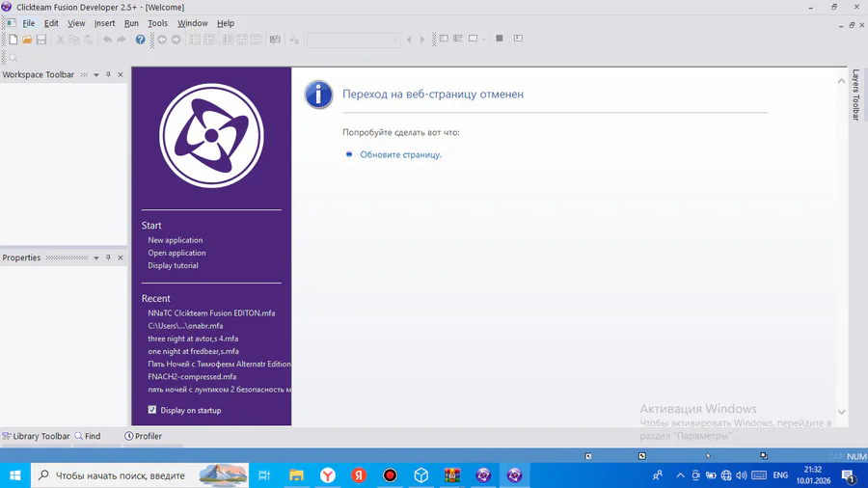Open the File menu
The height and width of the screenshot is (488, 868).
point(29,23)
